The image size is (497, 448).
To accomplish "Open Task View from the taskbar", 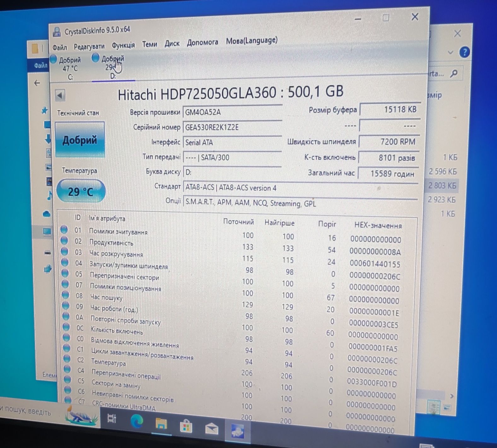I will [112, 418].
